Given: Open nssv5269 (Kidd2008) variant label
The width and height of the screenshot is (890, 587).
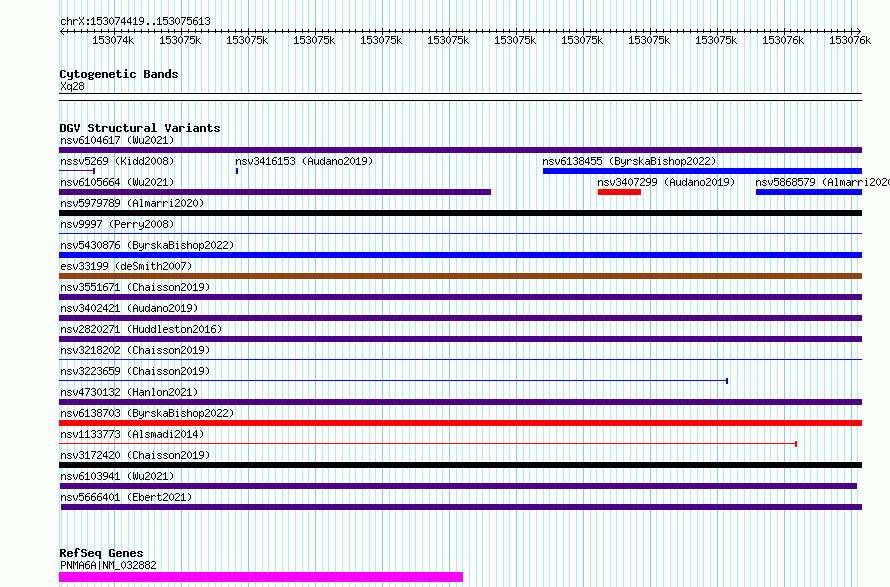Looking at the screenshot, I should pyautogui.click(x=117, y=161).
